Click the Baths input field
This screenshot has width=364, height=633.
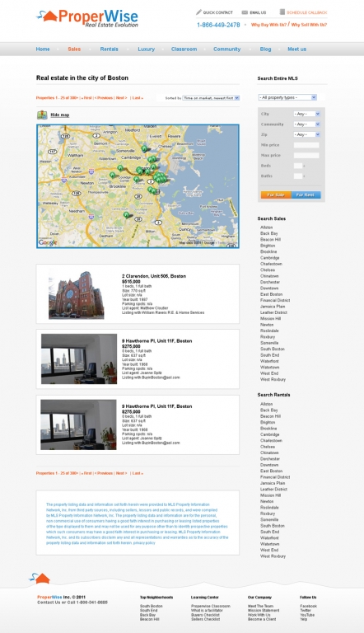[298, 176]
